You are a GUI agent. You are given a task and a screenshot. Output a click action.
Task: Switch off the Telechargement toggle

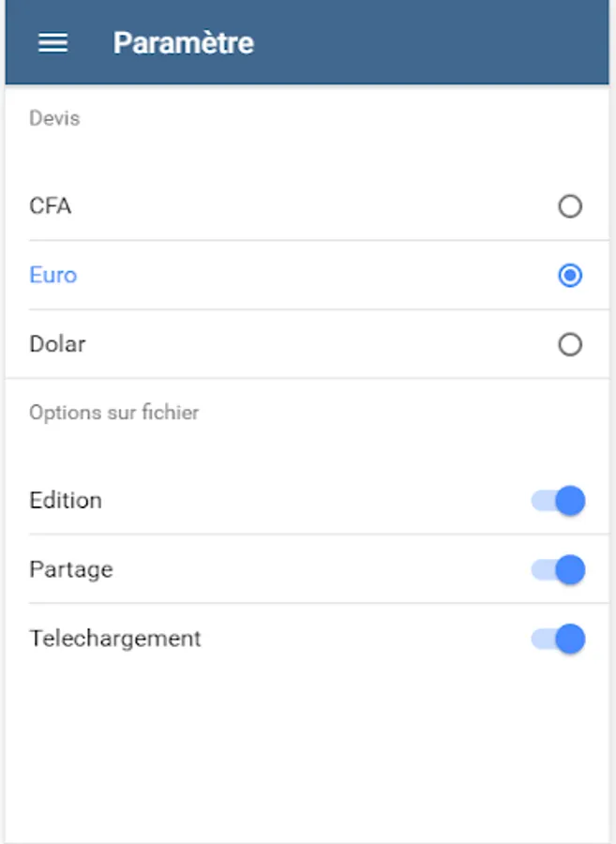(559, 639)
